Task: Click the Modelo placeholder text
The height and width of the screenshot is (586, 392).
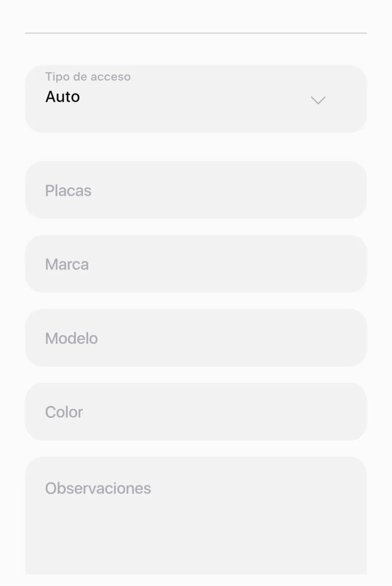Action: coord(71,338)
